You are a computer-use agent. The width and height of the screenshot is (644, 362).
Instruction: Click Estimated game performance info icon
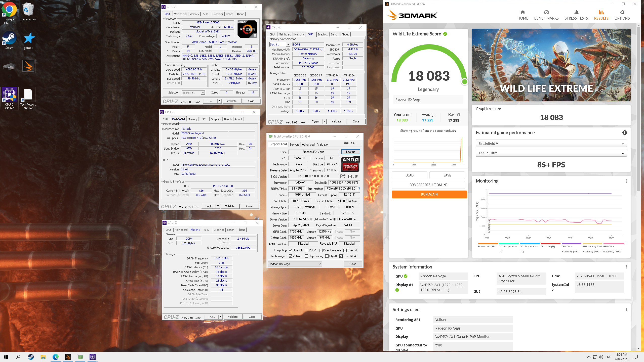624,133
